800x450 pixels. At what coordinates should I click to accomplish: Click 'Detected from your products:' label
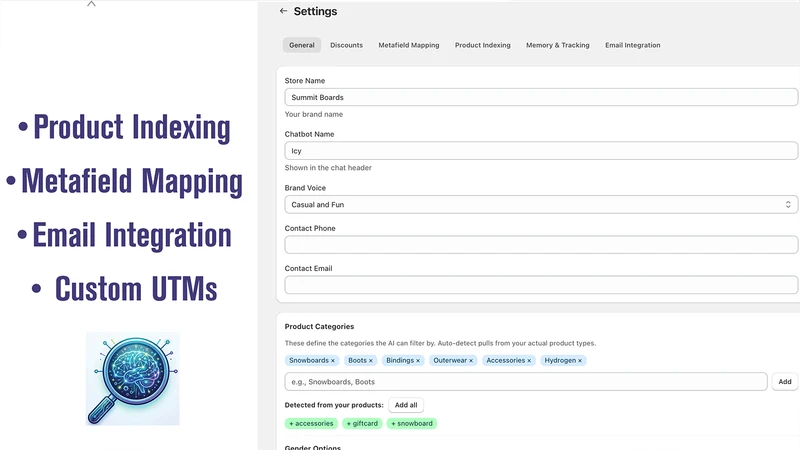click(x=334, y=405)
